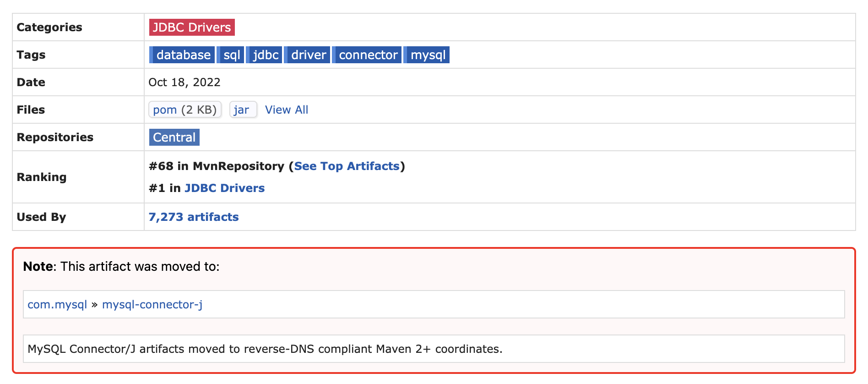Select the mysql tag
The width and height of the screenshot is (868, 384).
(427, 55)
